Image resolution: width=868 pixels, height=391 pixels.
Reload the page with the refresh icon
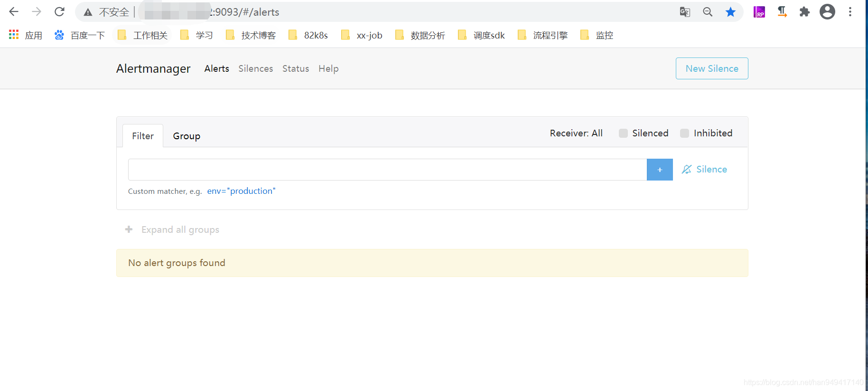[59, 12]
